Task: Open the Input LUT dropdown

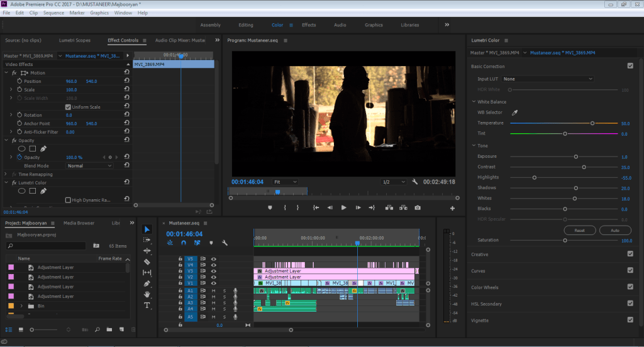Action: tap(547, 79)
